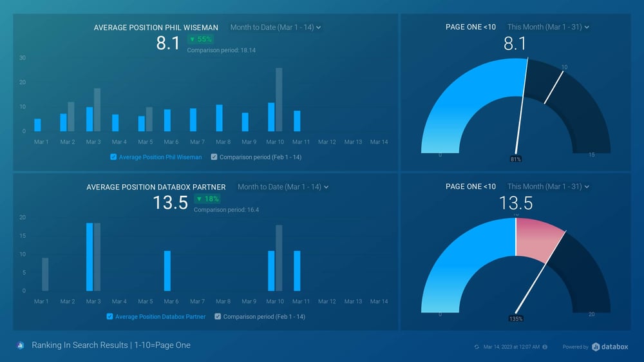This screenshot has width=644, height=362.
Task: Click the 'Mar 14, 2023 at 12:07 AM' timestamp
Action: [x=511, y=347]
